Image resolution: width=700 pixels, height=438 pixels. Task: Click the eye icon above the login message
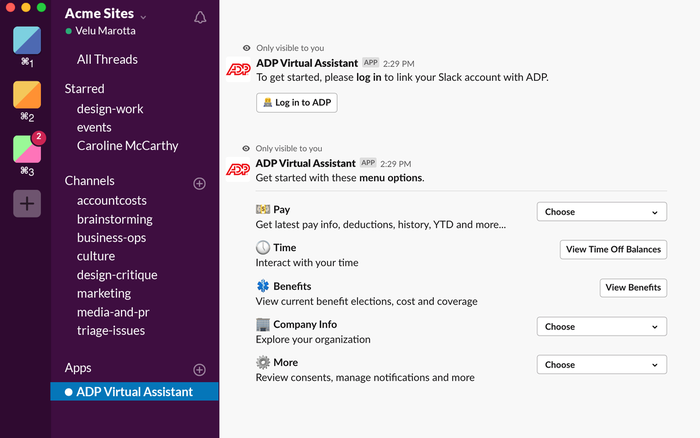tap(246, 48)
